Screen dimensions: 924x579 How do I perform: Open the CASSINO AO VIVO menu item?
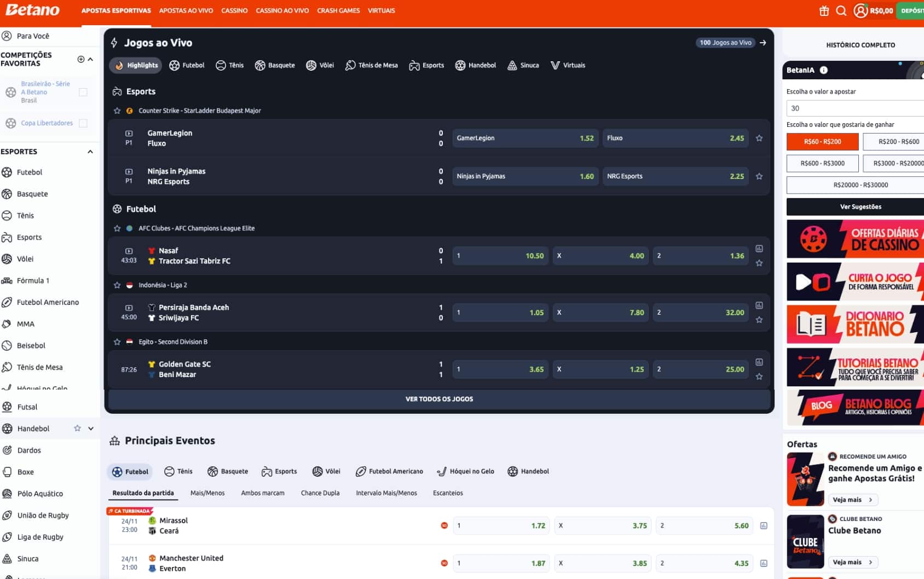282,10
